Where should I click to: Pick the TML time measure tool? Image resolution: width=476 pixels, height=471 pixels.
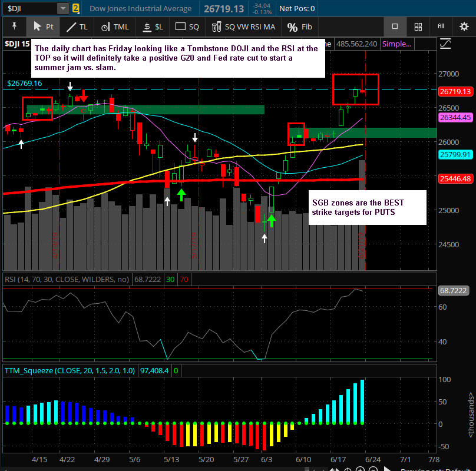pos(114,26)
